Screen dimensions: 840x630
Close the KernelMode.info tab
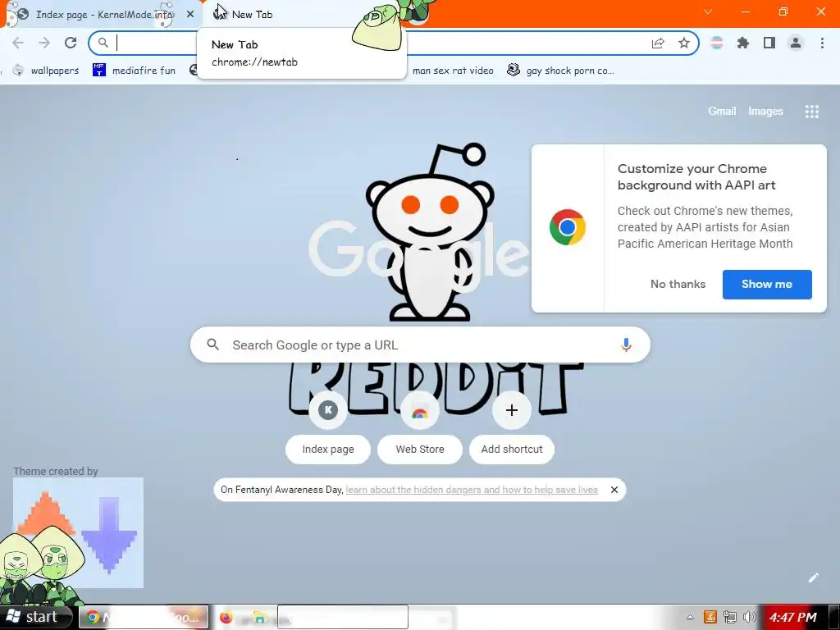tap(190, 15)
